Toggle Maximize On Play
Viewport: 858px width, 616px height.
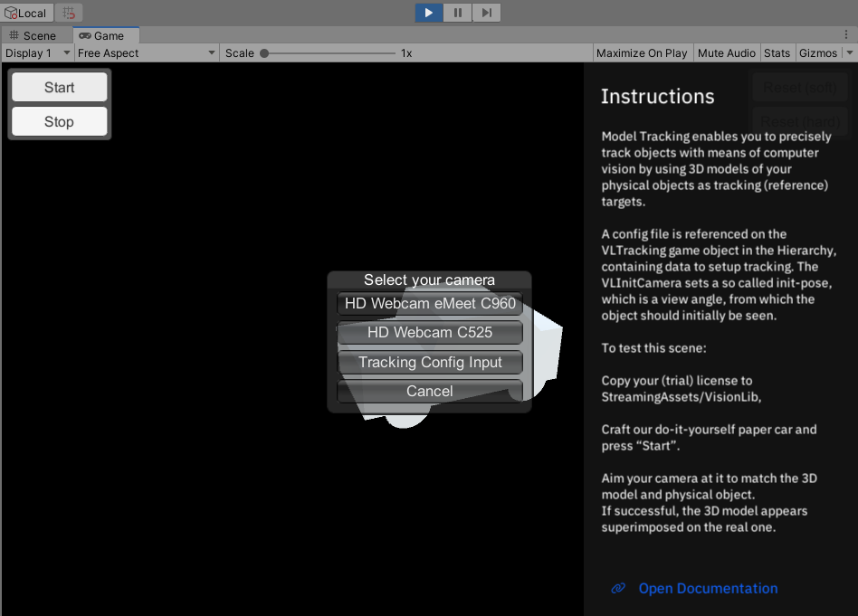point(642,53)
